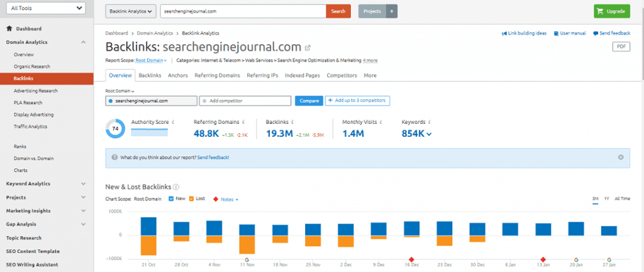Click info icon beside New & Lost Backlinks
Image resolution: width=644 pixels, height=272 pixels.
click(x=176, y=187)
